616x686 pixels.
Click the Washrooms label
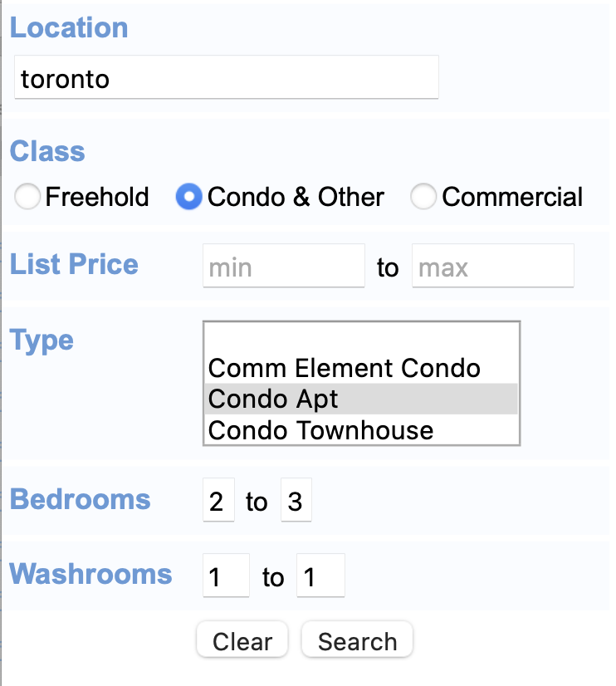pyautogui.click(x=91, y=575)
